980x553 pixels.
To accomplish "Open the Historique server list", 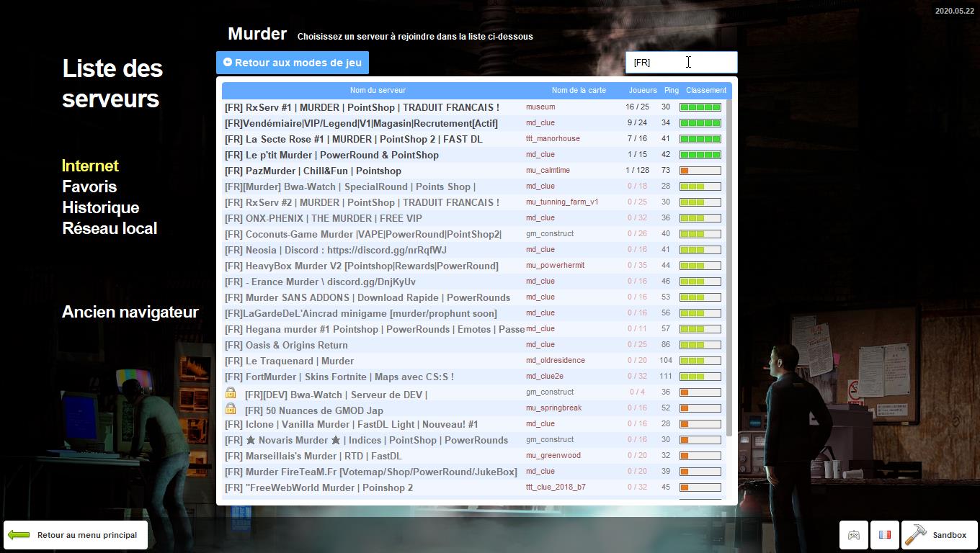I will coord(100,207).
